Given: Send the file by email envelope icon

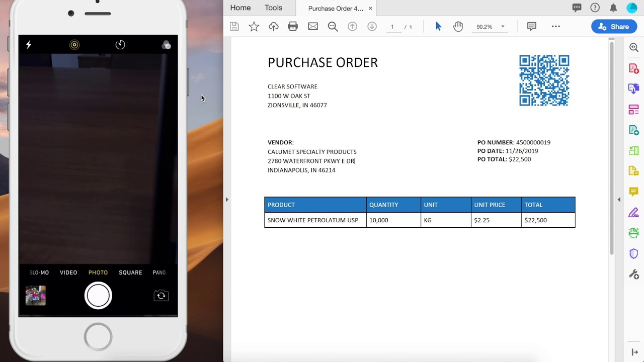Looking at the screenshot, I should 313,27.
